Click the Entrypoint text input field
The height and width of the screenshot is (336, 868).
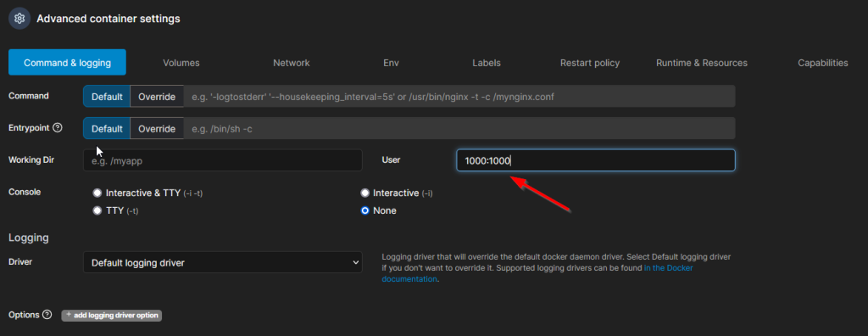coord(459,128)
